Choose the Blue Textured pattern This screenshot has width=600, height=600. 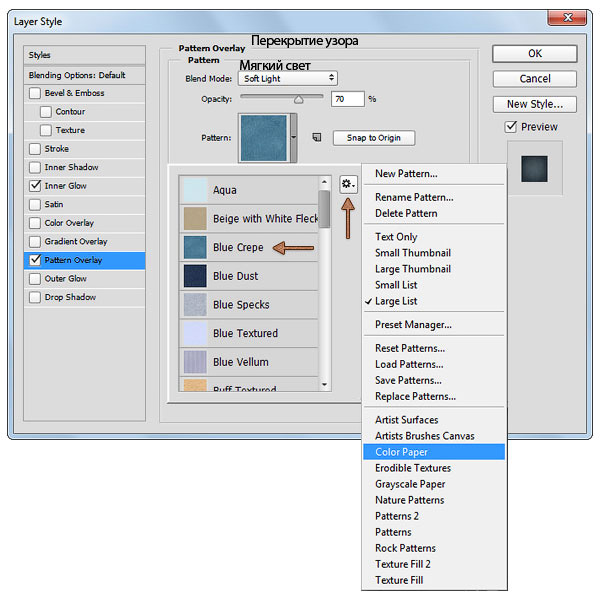249,333
